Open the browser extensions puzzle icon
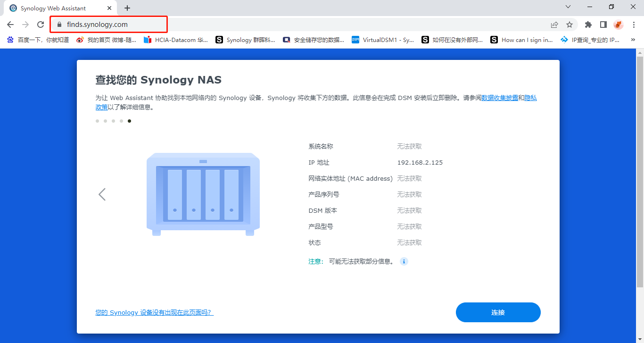The height and width of the screenshot is (343, 644). 588,25
